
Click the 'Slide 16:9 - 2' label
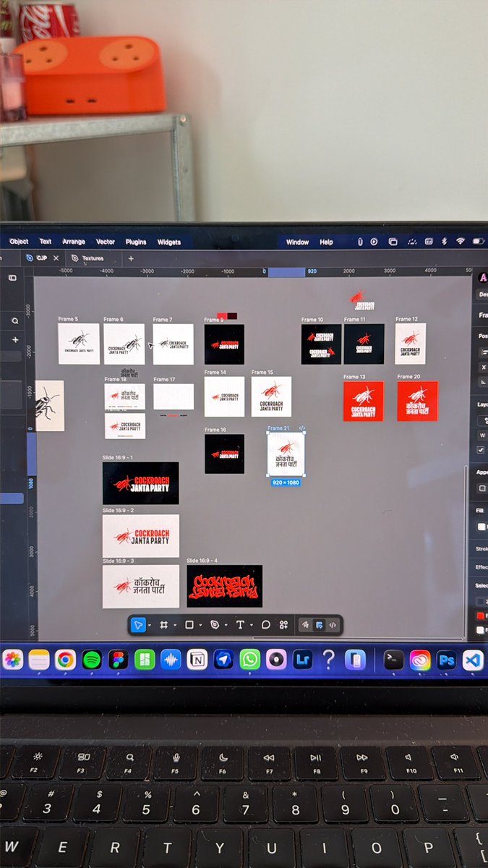pyautogui.click(x=118, y=511)
